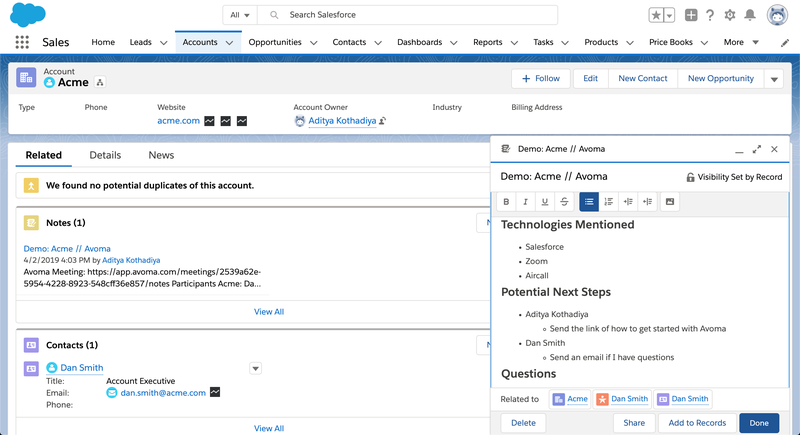Screen dimensions: 800x435
Task: Open the Dan Smith contact link
Action: tap(82, 368)
